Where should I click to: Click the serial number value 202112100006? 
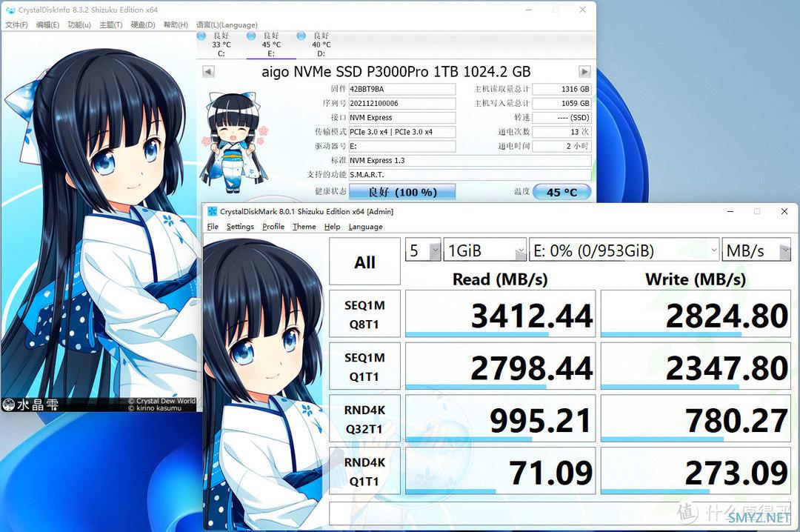402,103
